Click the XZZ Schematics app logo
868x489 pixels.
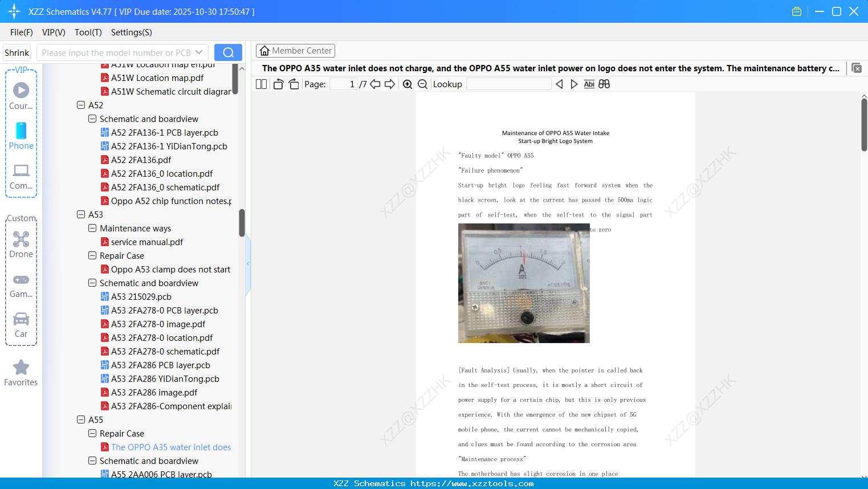[14, 11]
